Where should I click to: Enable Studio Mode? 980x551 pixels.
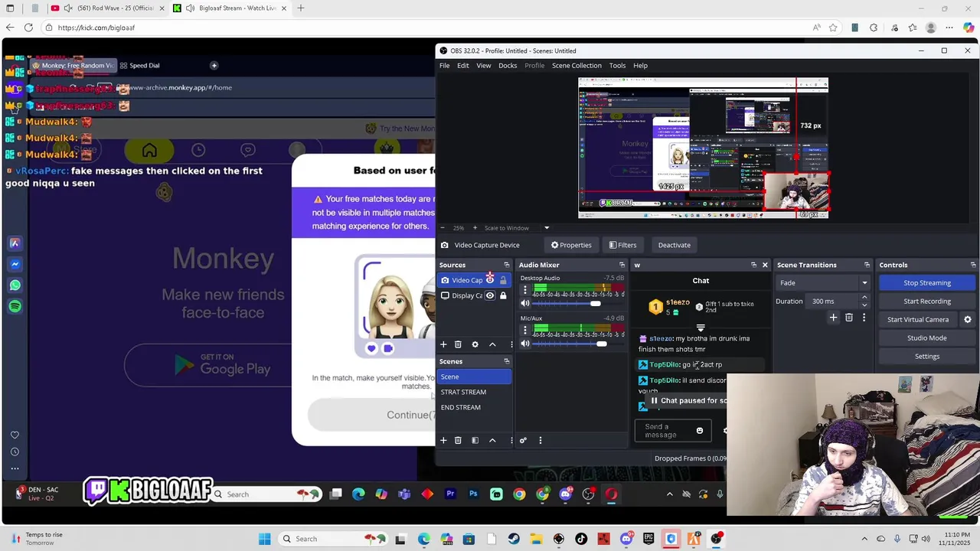pyautogui.click(x=927, y=338)
